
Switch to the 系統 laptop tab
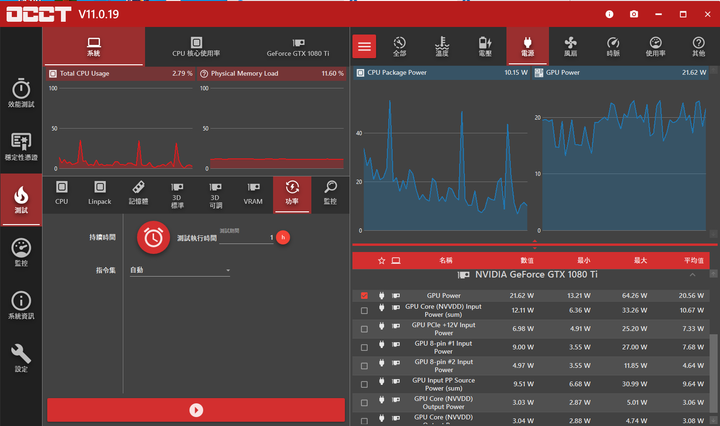point(94,47)
